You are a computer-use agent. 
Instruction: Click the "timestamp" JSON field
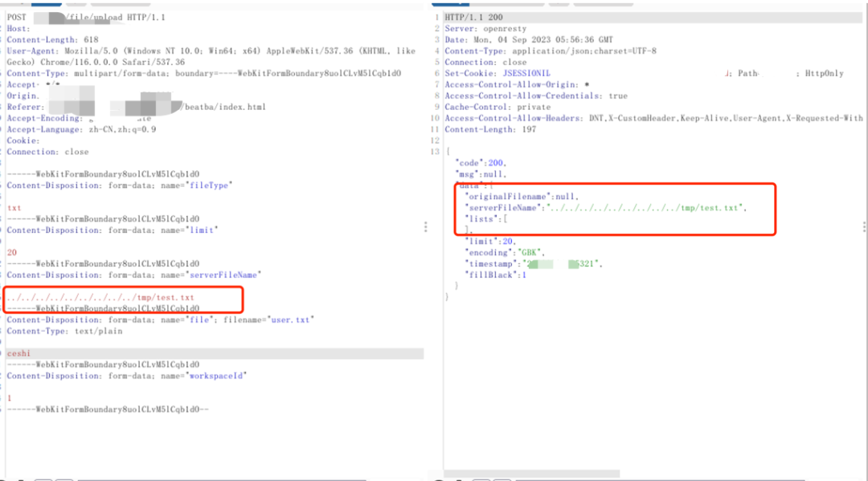[534, 263]
